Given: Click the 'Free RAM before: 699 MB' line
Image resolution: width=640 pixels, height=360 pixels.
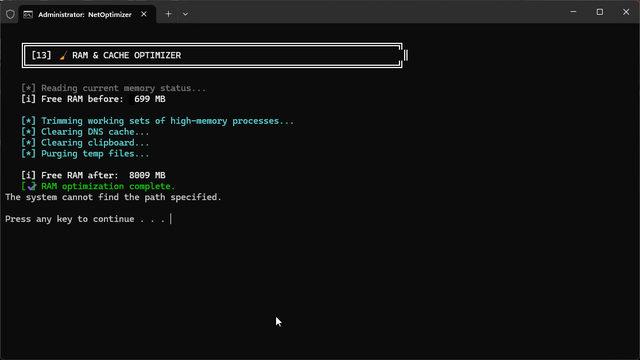Looking at the screenshot, I should (x=93, y=99).
